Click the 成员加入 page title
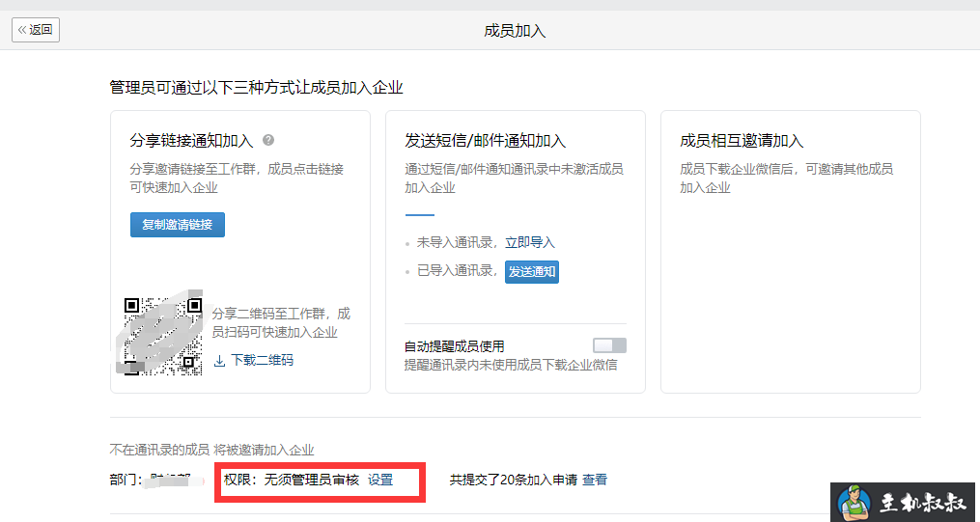Image resolution: width=980 pixels, height=522 pixels. pyautogui.click(x=515, y=31)
